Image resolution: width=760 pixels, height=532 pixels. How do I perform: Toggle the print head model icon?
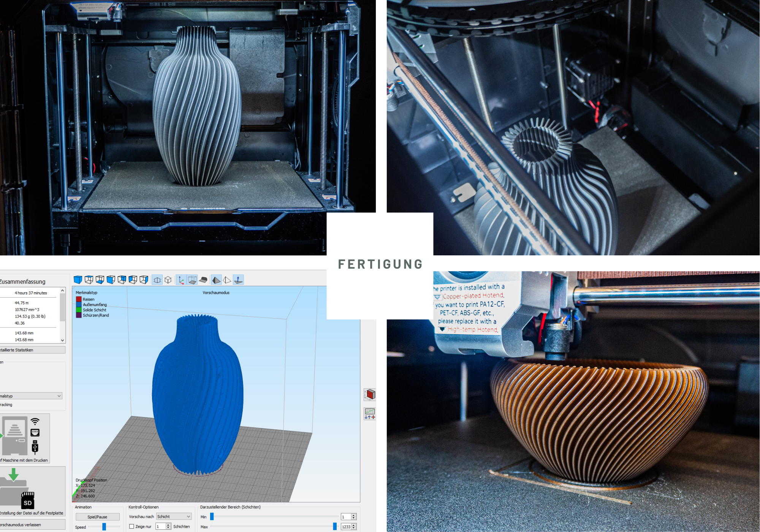[203, 280]
